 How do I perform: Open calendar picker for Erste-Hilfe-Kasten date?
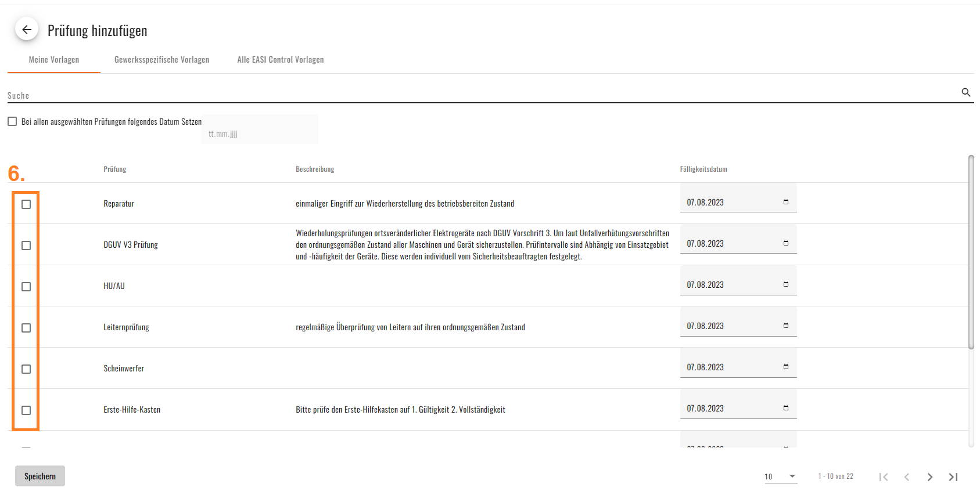(786, 408)
